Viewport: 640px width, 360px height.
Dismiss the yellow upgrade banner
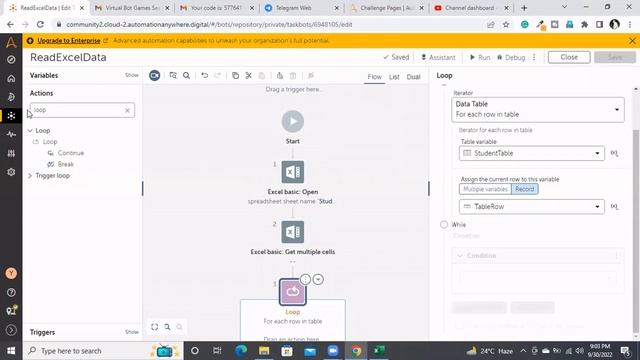[632, 41]
